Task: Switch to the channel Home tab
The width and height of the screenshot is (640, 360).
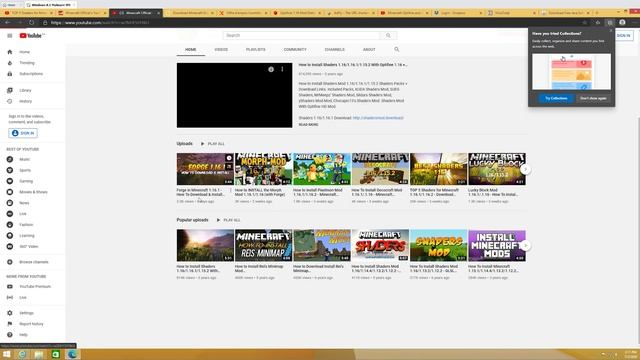Action: tap(191, 49)
